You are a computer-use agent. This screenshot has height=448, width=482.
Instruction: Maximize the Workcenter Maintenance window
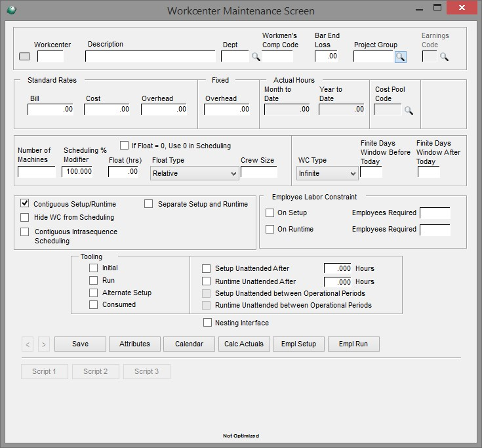pyautogui.click(x=437, y=7)
